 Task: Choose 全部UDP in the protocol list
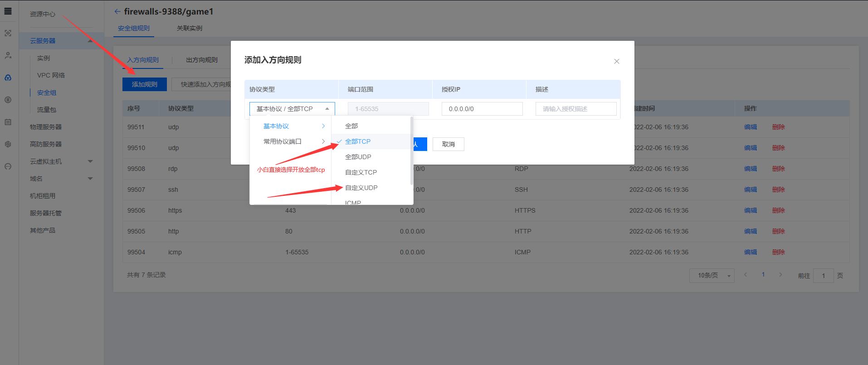click(358, 157)
